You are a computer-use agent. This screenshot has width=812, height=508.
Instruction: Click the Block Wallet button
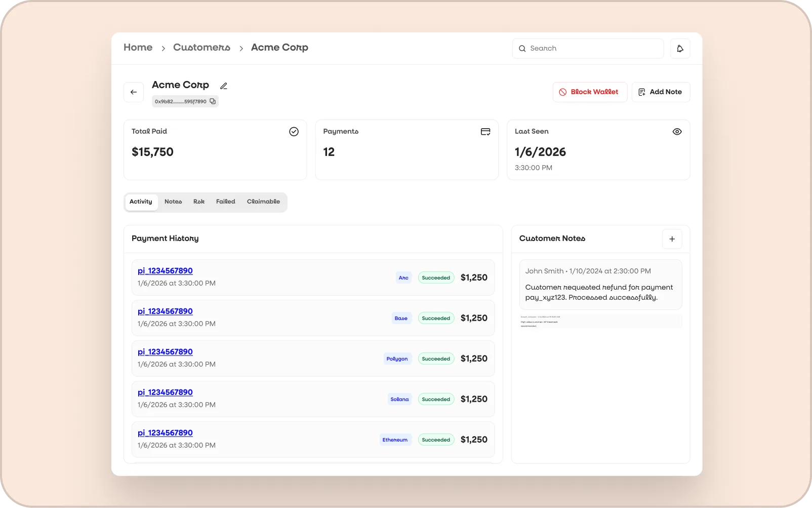pos(590,92)
